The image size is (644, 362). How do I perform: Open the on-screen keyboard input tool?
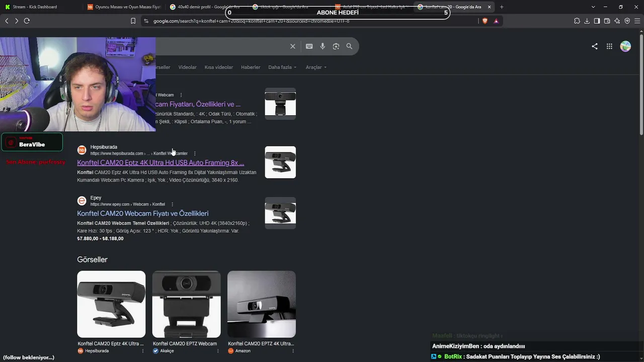tap(309, 46)
